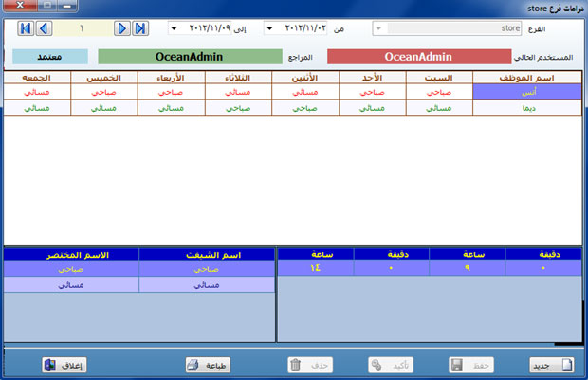Click the next record arrow

click(121, 28)
